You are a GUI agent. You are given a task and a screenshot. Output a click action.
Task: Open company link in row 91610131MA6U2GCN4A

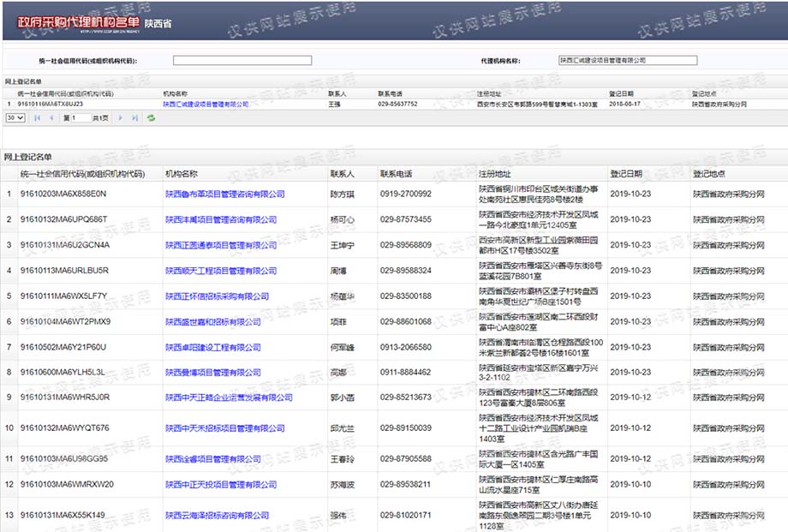click(x=221, y=245)
